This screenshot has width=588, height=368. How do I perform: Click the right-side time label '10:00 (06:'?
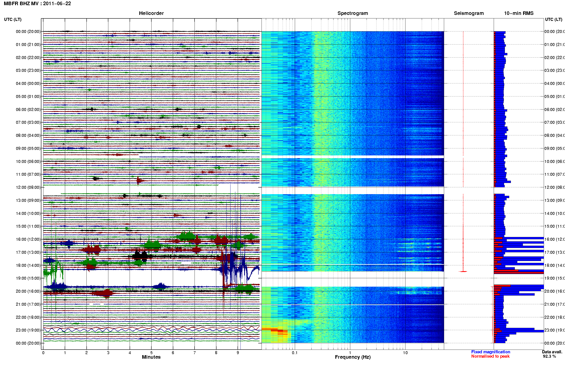(555, 161)
